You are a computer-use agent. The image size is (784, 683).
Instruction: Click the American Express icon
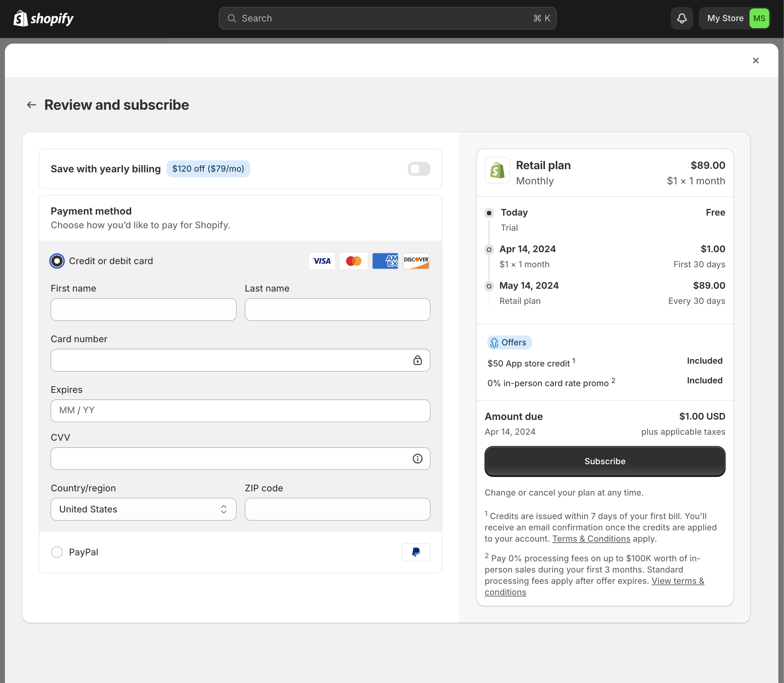pyautogui.click(x=385, y=261)
